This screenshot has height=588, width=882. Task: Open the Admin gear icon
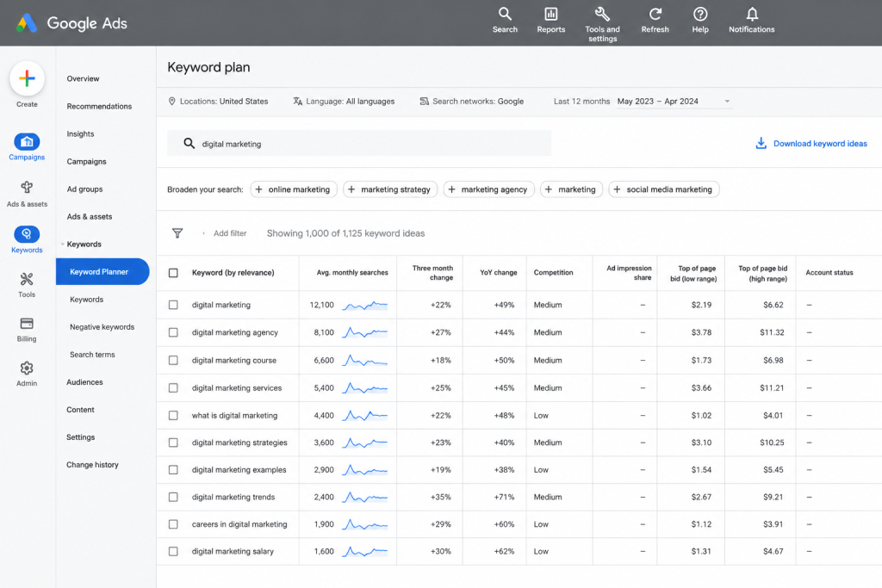point(27,368)
